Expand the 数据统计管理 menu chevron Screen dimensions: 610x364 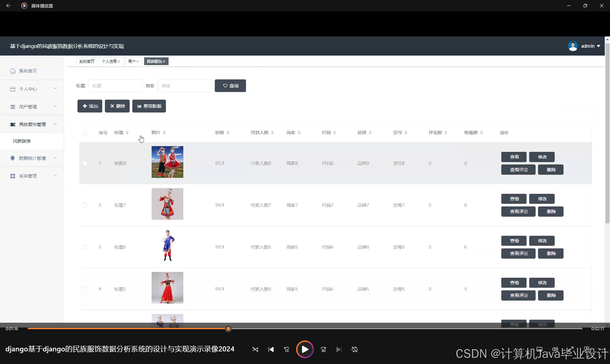55,158
